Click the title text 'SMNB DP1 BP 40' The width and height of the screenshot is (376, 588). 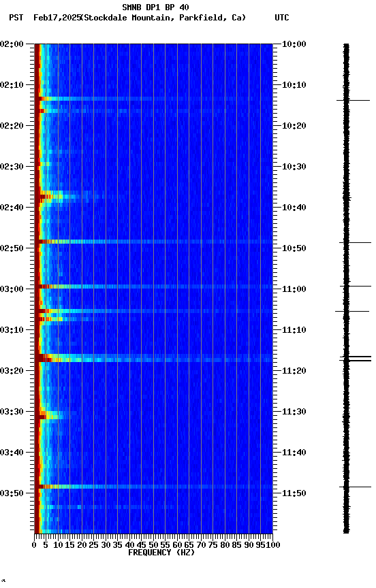point(155,7)
